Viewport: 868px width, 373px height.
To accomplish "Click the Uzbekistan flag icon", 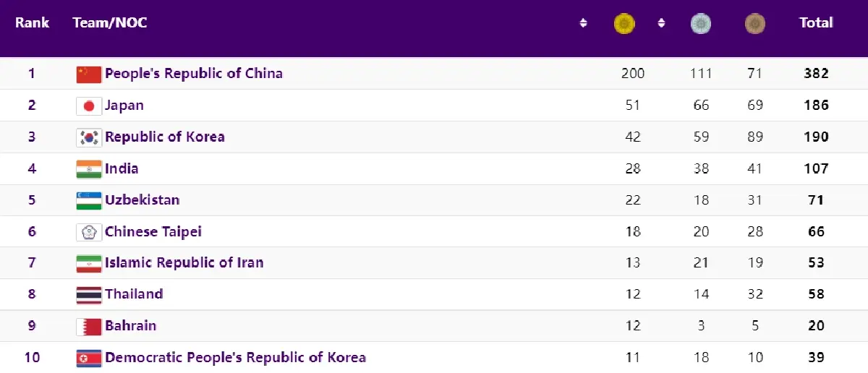I will click(89, 200).
